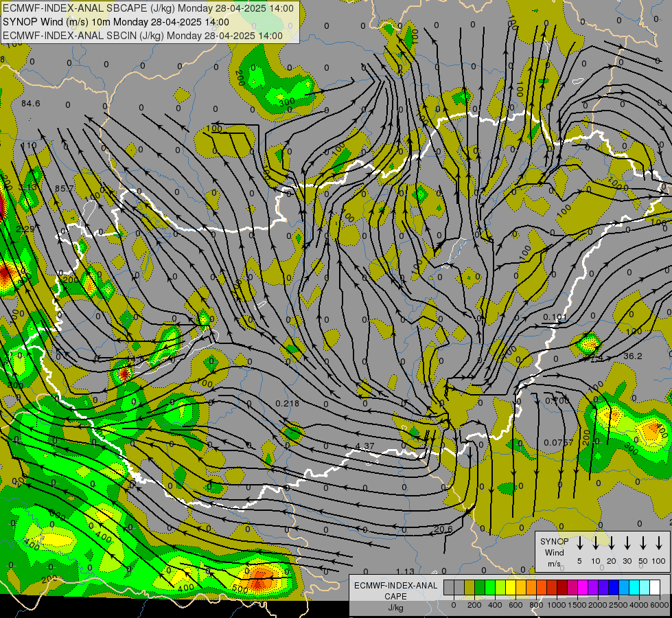Click the 10 m/s wind arrow in the SYNOP legend
This screenshot has width=672, height=618.
595,543
